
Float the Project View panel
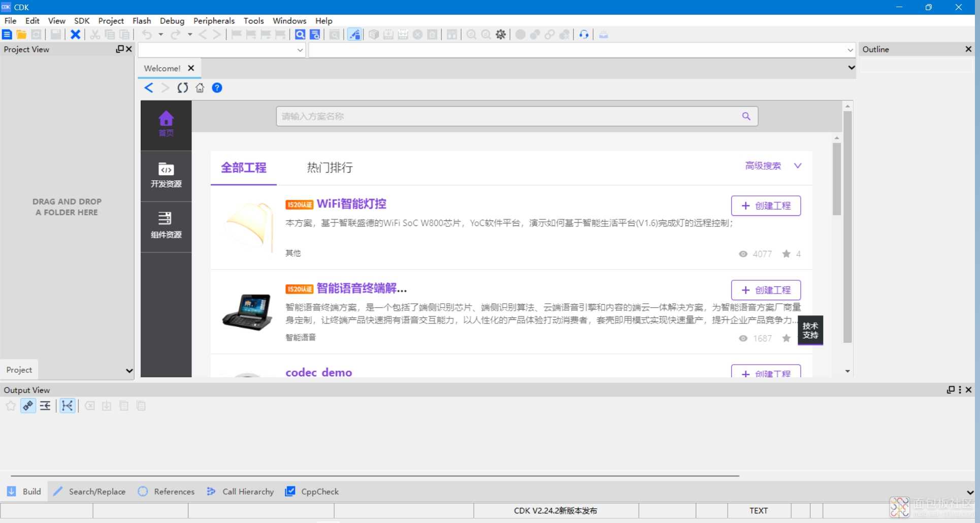coord(120,49)
